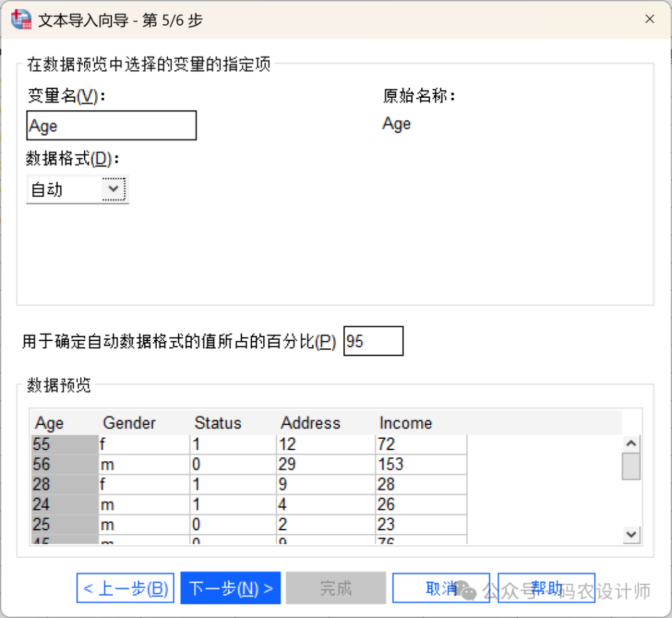The height and width of the screenshot is (618, 672).
Task: Go back with the 上一步 button
Action: point(125,588)
